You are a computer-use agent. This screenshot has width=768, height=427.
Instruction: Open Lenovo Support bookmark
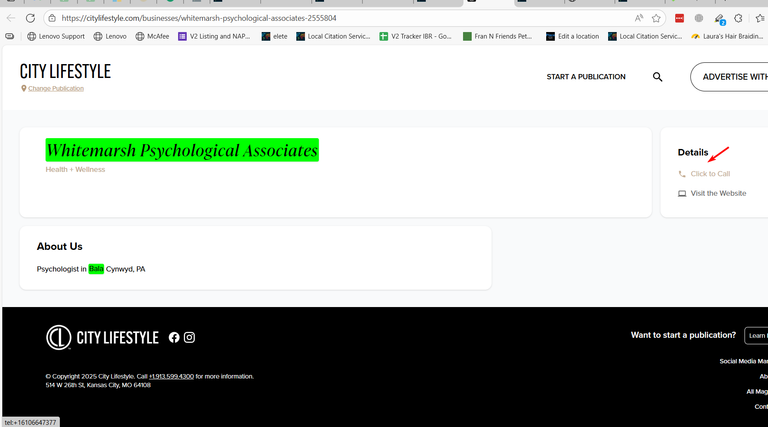[x=56, y=36]
